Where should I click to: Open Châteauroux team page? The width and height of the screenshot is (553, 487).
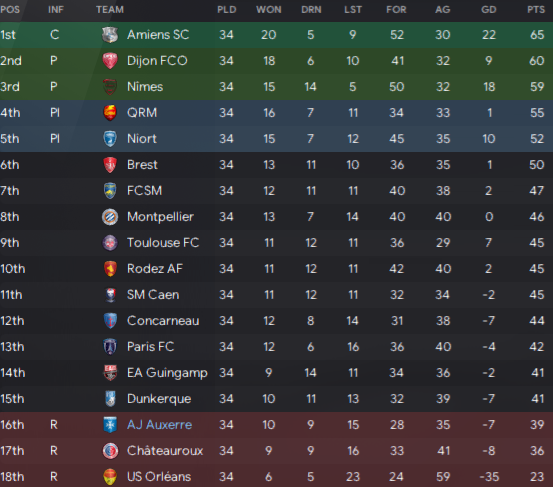(x=165, y=451)
